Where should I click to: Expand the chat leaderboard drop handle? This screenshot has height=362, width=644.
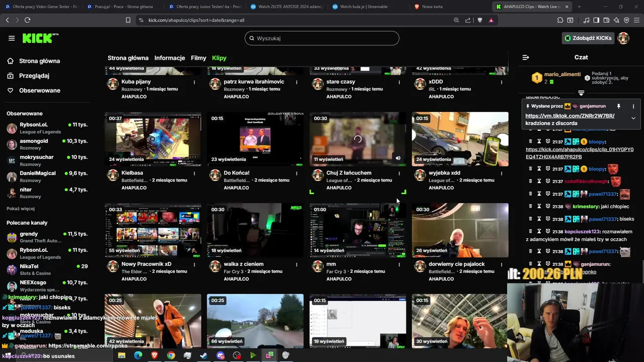[581, 93]
